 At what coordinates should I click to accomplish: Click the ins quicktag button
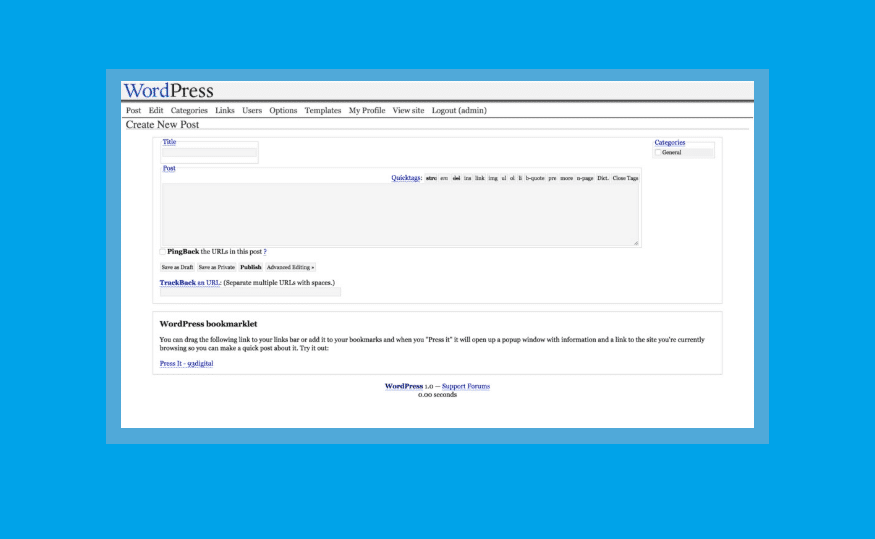tap(468, 178)
